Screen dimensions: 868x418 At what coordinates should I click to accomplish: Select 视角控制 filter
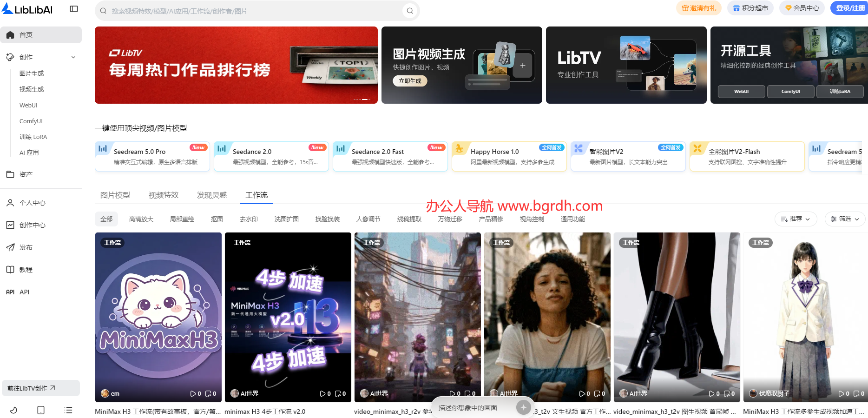532,219
